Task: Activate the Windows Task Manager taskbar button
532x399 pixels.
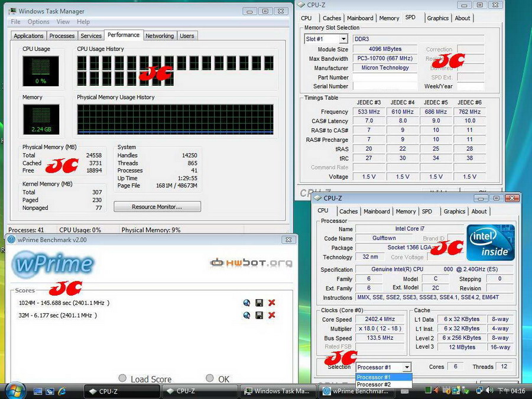Action: tap(278, 391)
